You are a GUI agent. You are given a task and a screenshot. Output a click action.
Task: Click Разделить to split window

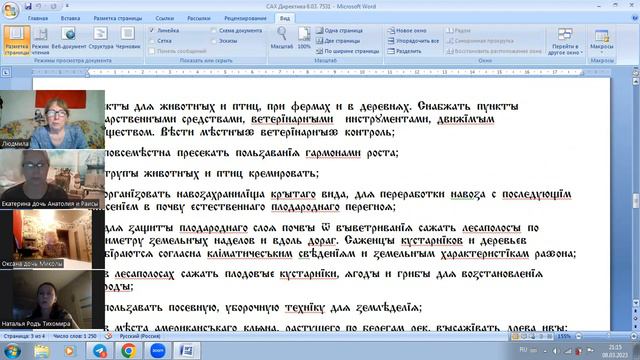404,51
